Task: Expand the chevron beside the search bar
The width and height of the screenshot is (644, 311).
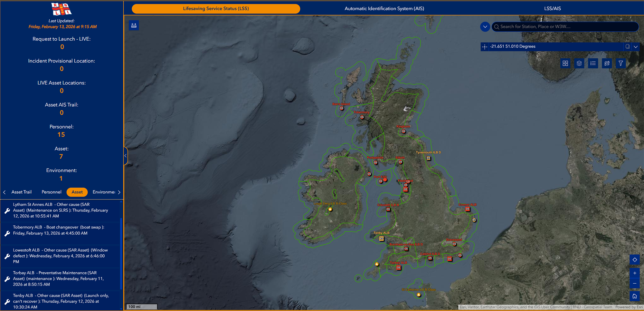Action: pyautogui.click(x=485, y=26)
